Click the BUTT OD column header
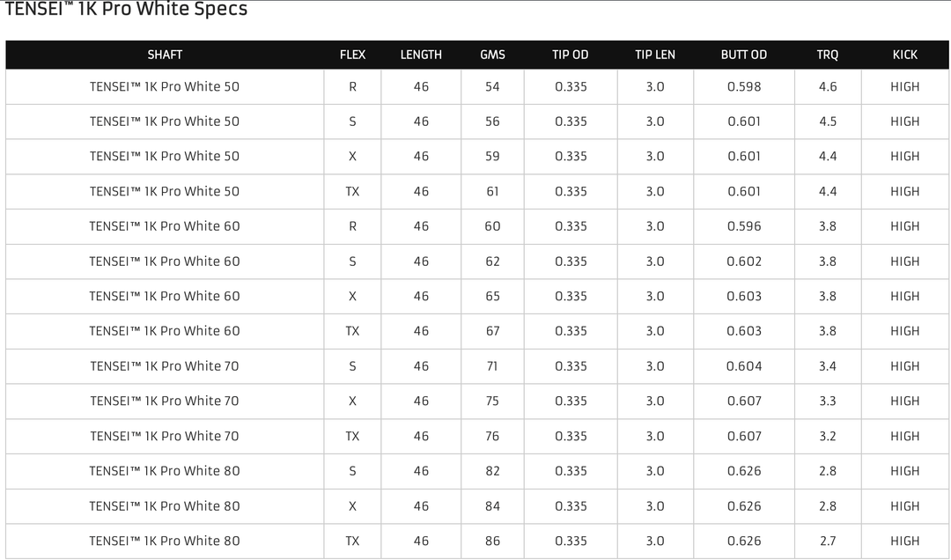951x560 pixels. pos(744,55)
